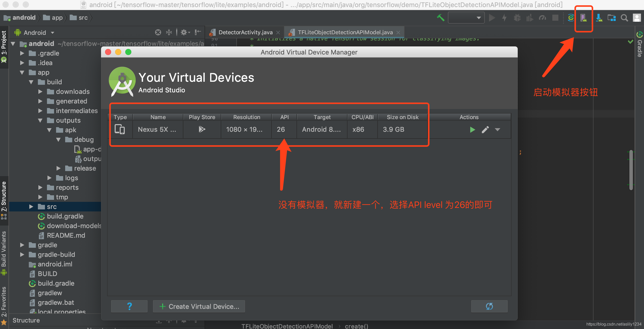Open Search Everywhere via the magnifier icon
Image resolution: width=644 pixels, height=329 pixels.
pyautogui.click(x=624, y=18)
